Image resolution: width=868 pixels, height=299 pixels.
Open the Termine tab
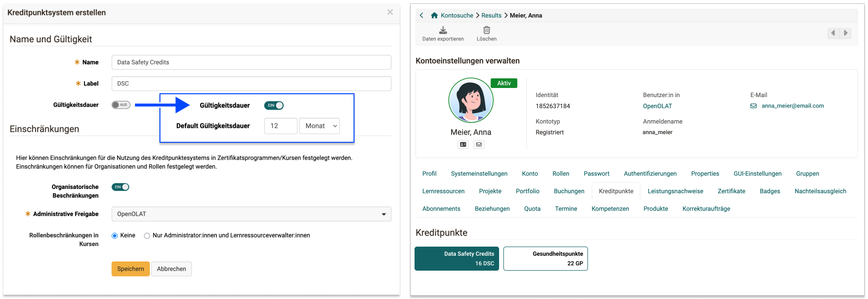(x=566, y=209)
